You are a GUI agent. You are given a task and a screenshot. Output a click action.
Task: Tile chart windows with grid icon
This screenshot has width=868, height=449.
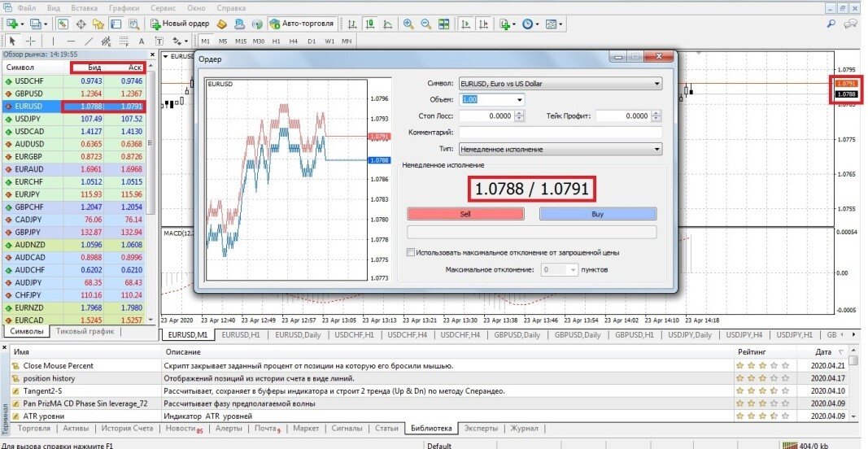pos(443,24)
